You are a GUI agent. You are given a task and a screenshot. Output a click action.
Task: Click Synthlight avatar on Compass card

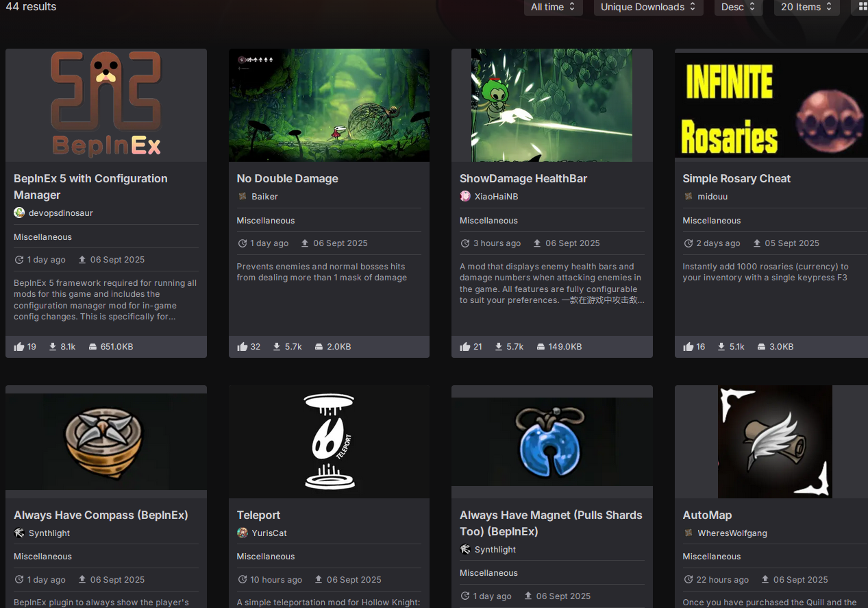tap(19, 533)
